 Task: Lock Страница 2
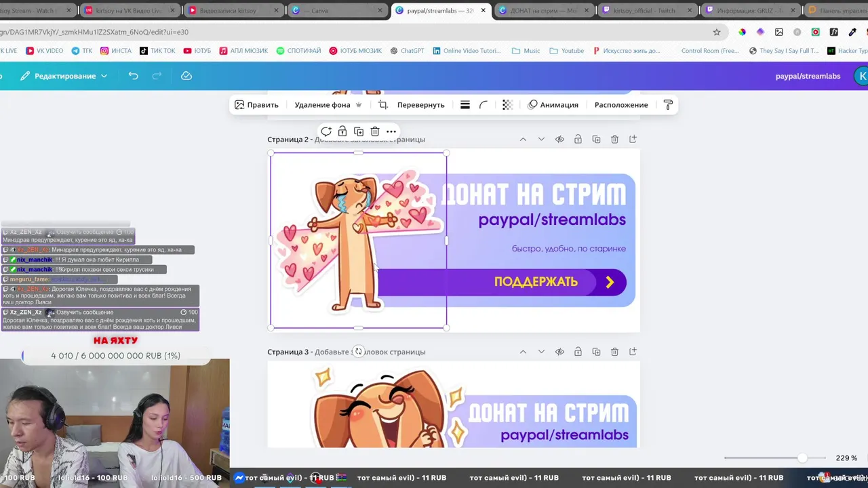coord(578,139)
